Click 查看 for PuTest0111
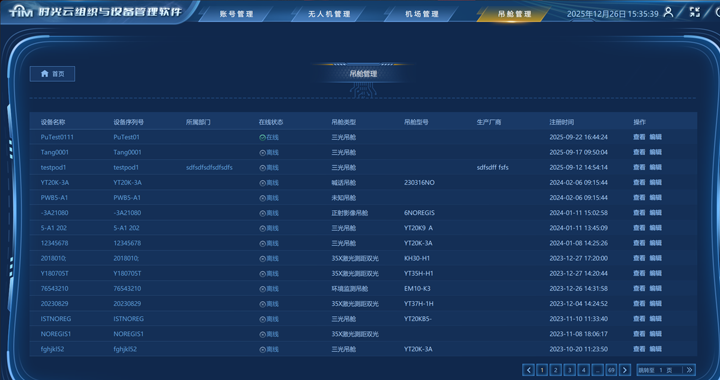 (x=639, y=137)
